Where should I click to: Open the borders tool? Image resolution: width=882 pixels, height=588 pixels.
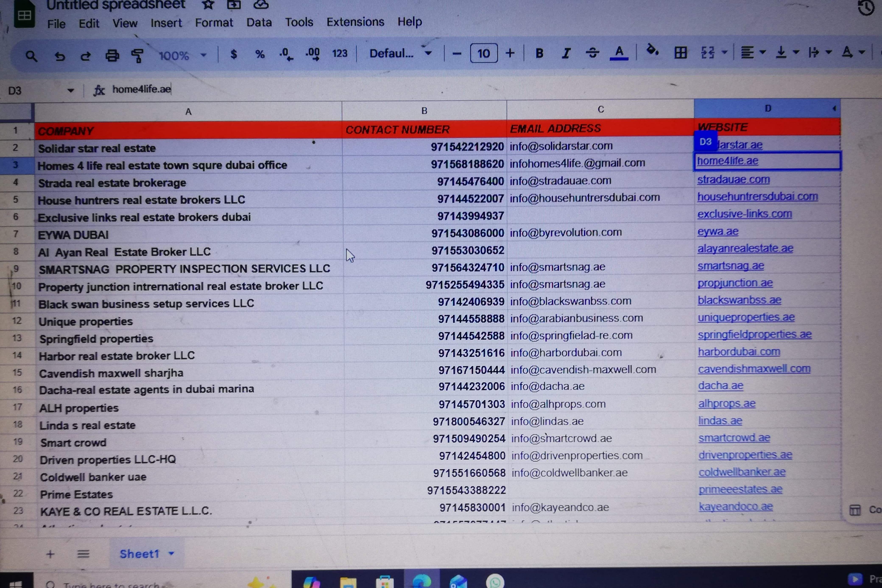[x=680, y=53]
